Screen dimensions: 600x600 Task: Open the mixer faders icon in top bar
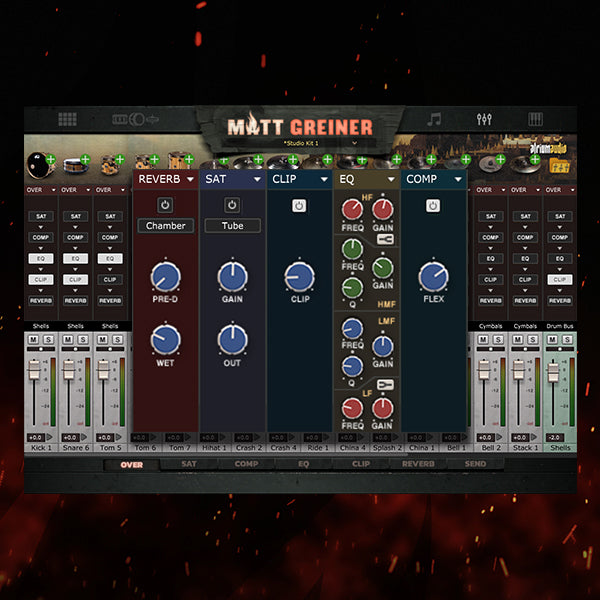[485, 119]
